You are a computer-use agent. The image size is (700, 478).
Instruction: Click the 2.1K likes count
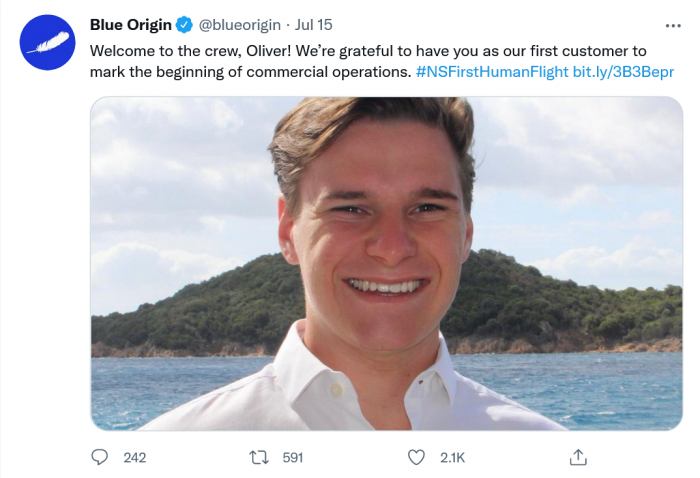coord(452,457)
